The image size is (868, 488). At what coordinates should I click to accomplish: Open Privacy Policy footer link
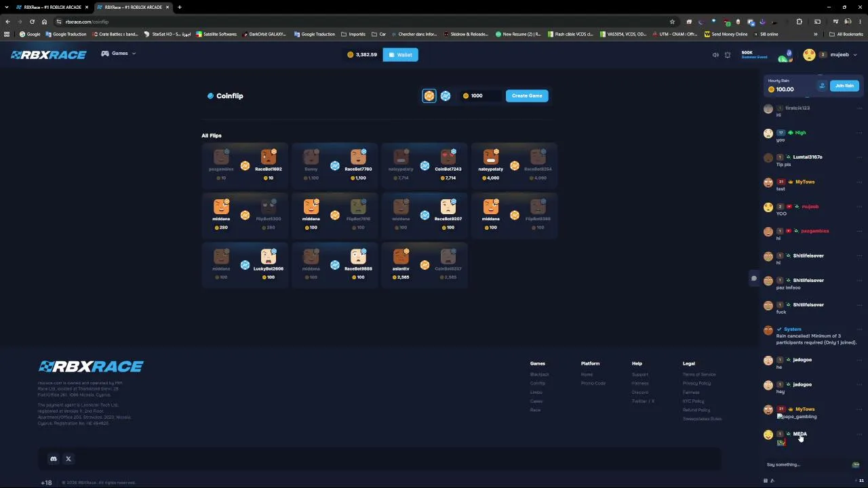coord(697,384)
